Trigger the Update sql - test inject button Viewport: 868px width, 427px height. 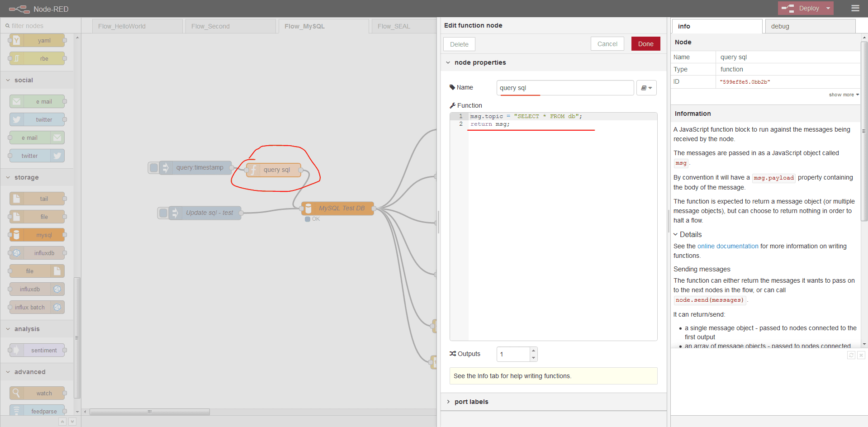pos(163,213)
